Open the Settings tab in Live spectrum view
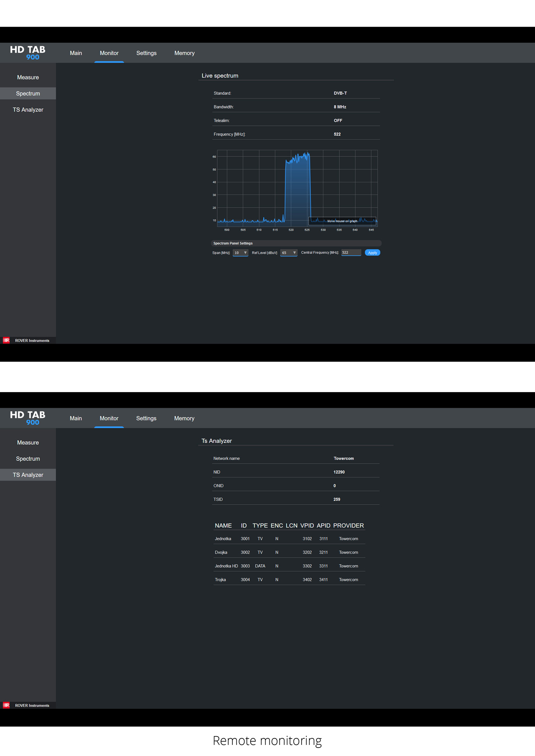The width and height of the screenshot is (535, 756). coord(146,53)
